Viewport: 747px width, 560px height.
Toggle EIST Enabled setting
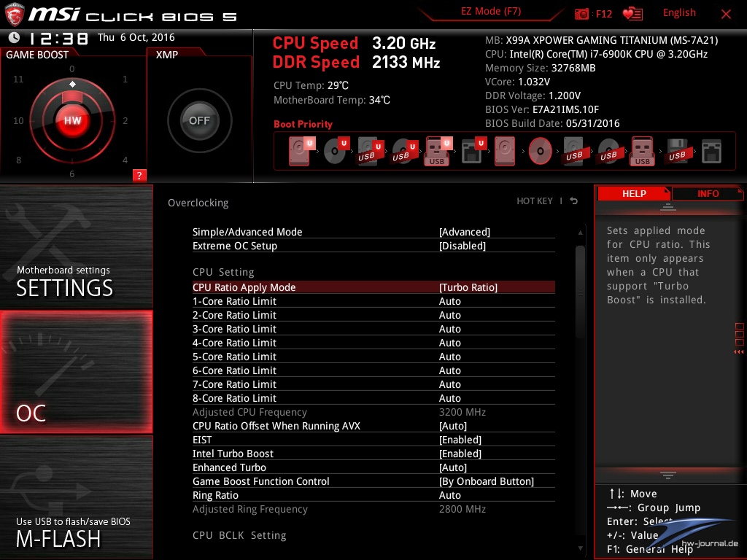(460, 440)
